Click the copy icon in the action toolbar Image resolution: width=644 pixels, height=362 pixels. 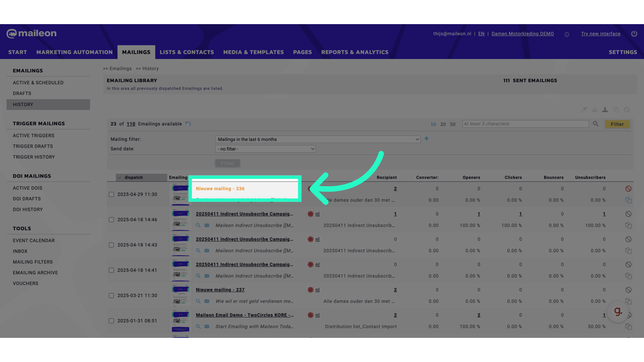tap(616, 110)
